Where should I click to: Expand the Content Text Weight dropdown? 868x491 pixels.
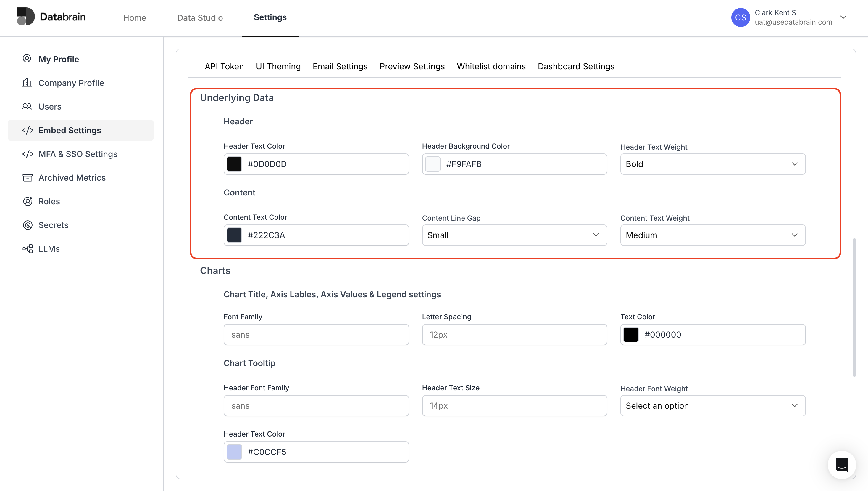click(x=713, y=235)
